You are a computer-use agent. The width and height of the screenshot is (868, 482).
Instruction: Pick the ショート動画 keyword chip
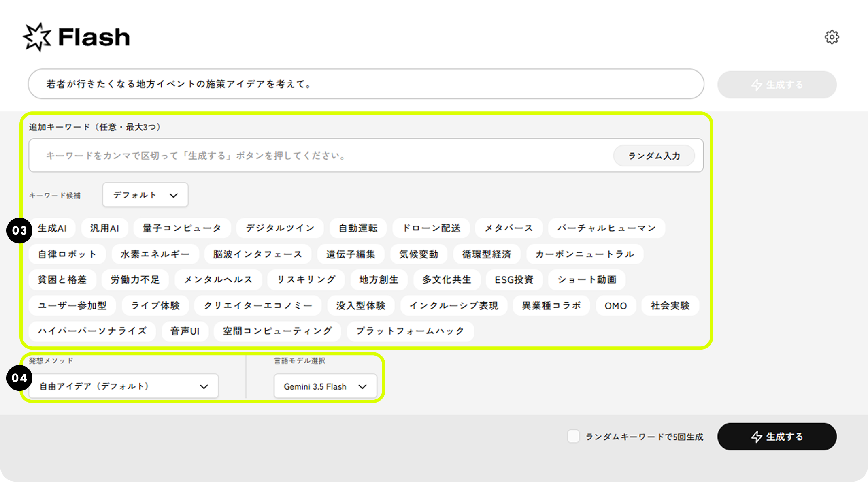tap(587, 280)
